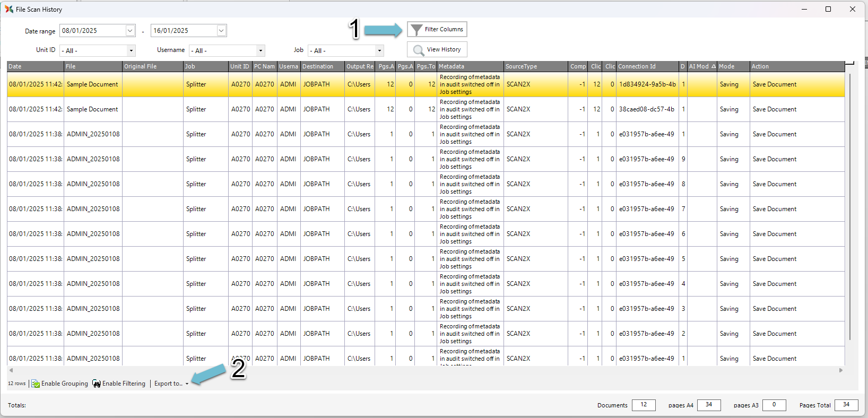Expand the Username filter dropdown
The width and height of the screenshot is (868, 418).
point(260,51)
